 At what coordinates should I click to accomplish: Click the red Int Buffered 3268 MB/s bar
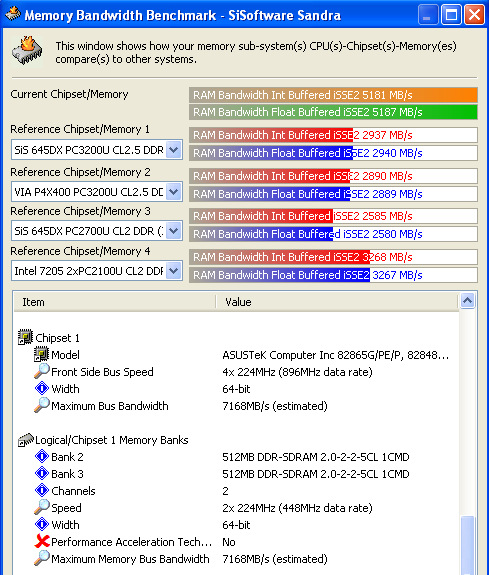[333, 257]
